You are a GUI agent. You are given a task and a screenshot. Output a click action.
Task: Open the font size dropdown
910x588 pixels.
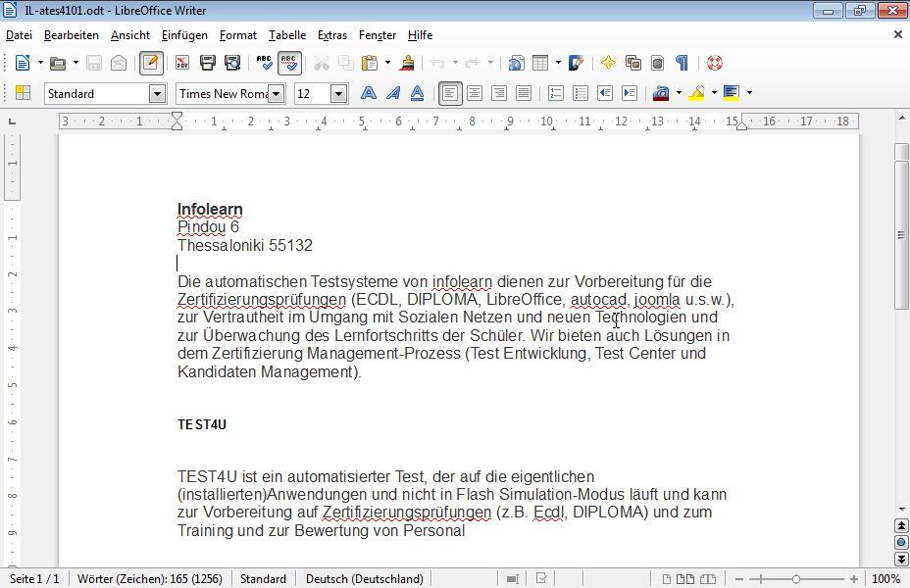[x=339, y=93]
